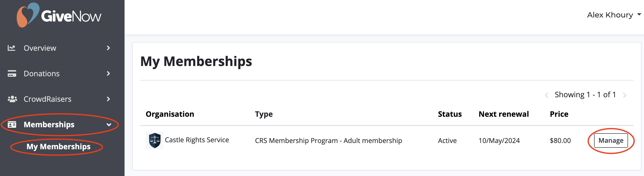
Task: Expand the Overview chevron
Action: [x=108, y=48]
